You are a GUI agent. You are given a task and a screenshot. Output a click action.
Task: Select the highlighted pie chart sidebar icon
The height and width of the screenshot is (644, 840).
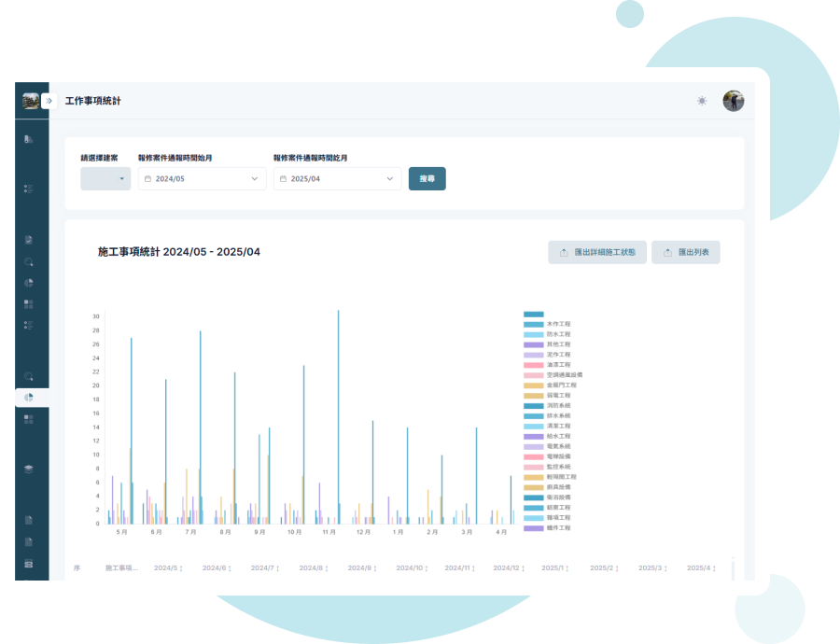29,398
